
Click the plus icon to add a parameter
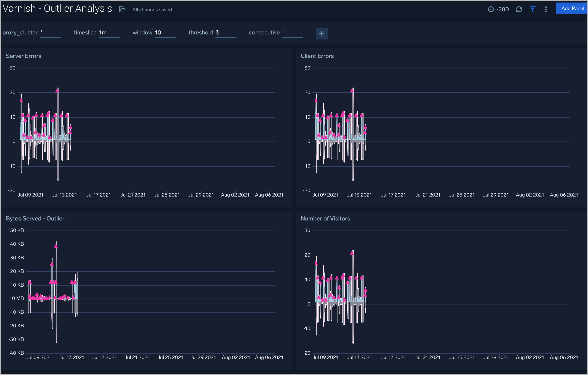tap(321, 33)
